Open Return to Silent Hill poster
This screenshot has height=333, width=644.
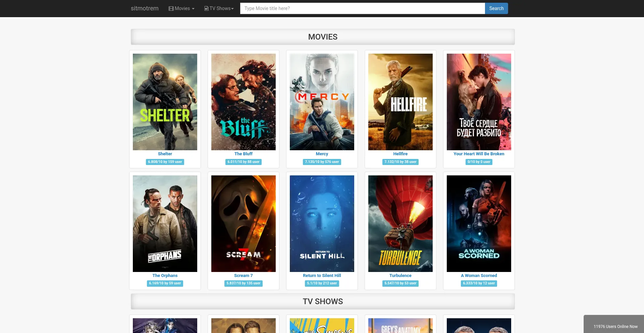[322, 224]
